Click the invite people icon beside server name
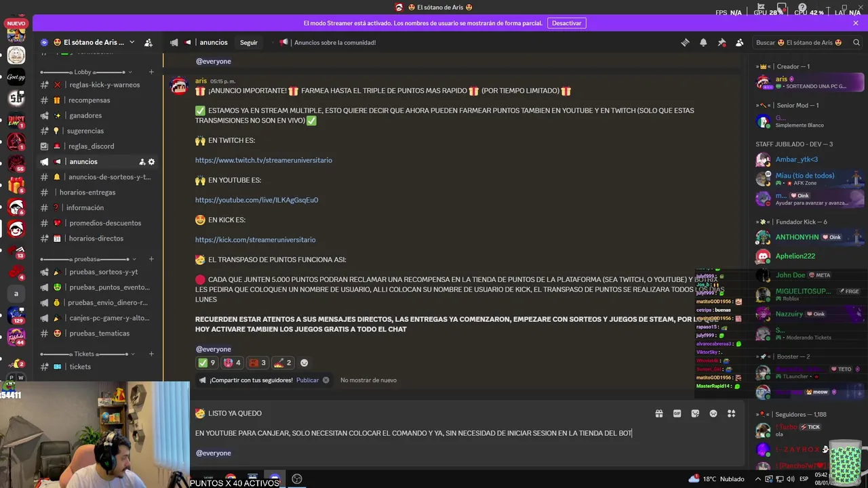This screenshot has width=868, height=488. [149, 42]
